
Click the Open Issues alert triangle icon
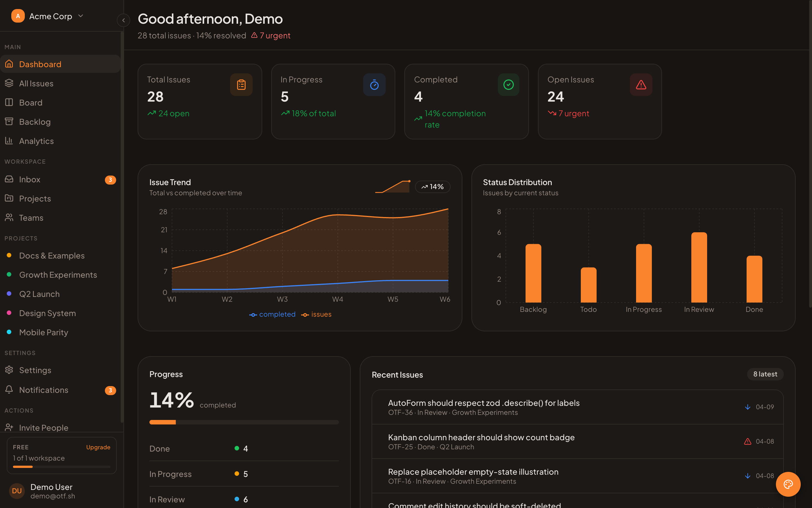(x=641, y=85)
